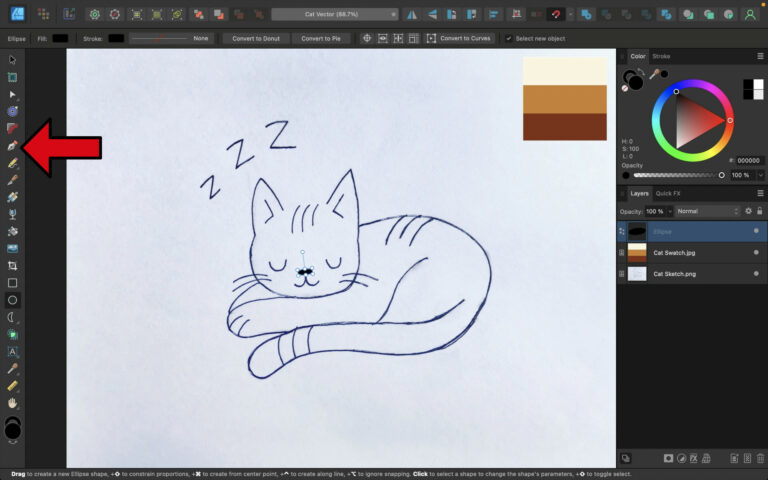
Task: Open the account icon in toolbar
Action: pos(750,14)
